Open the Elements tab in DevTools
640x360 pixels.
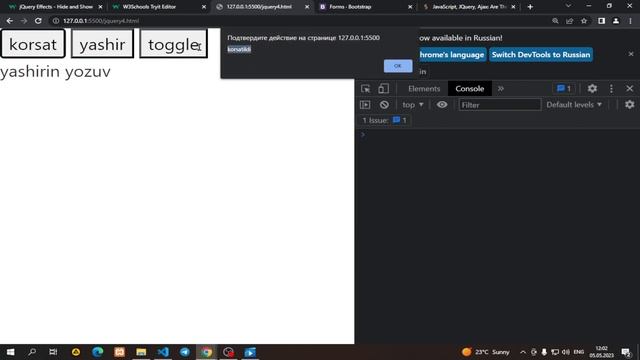click(x=424, y=89)
